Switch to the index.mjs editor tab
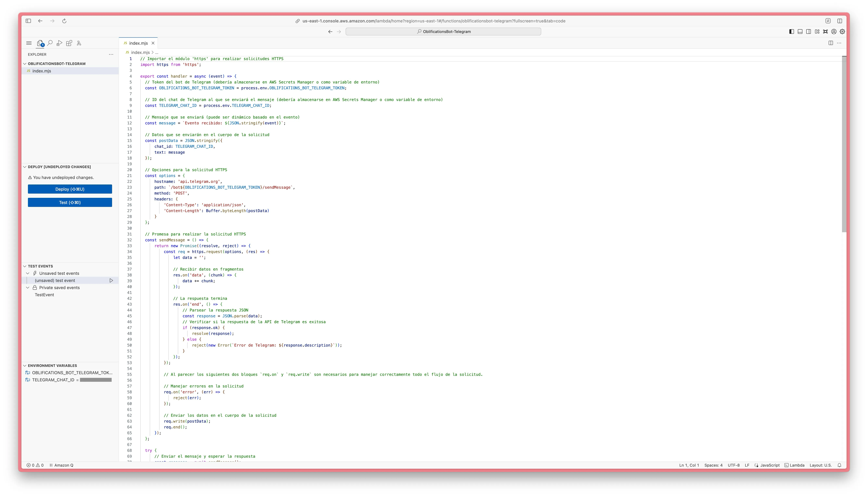 click(138, 43)
